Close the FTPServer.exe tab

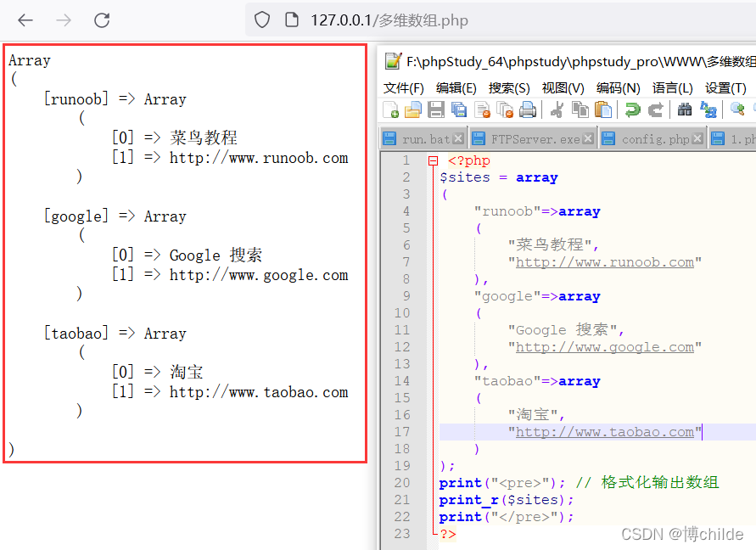point(588,138)
